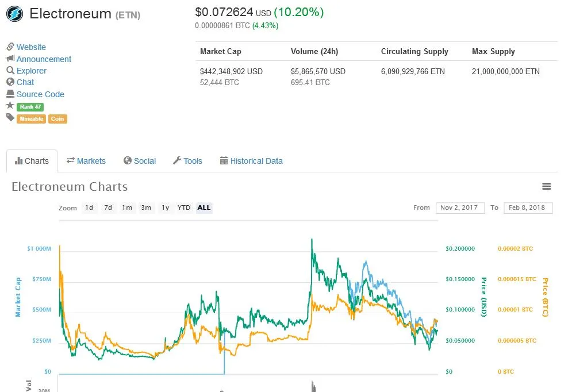Click the Circulating Supply column header

(x=415, y=51)
